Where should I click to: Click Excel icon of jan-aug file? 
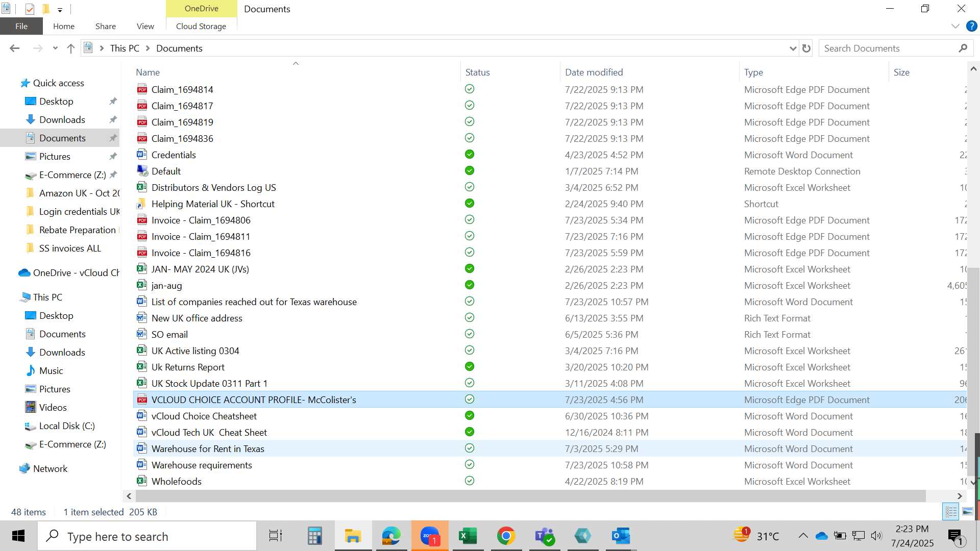(x=142, y=285)
